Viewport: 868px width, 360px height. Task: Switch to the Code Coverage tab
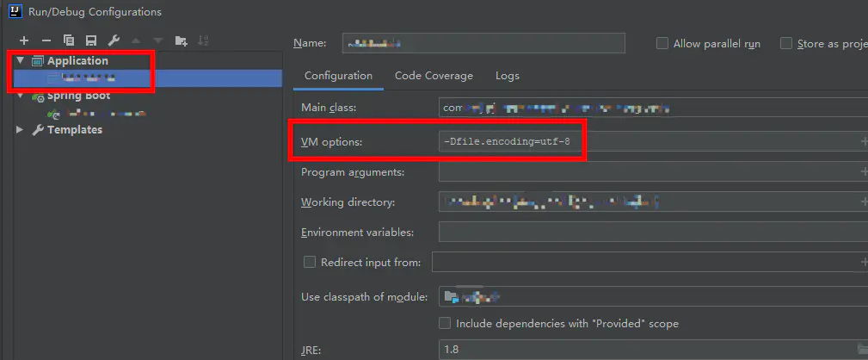coord(434,76)
